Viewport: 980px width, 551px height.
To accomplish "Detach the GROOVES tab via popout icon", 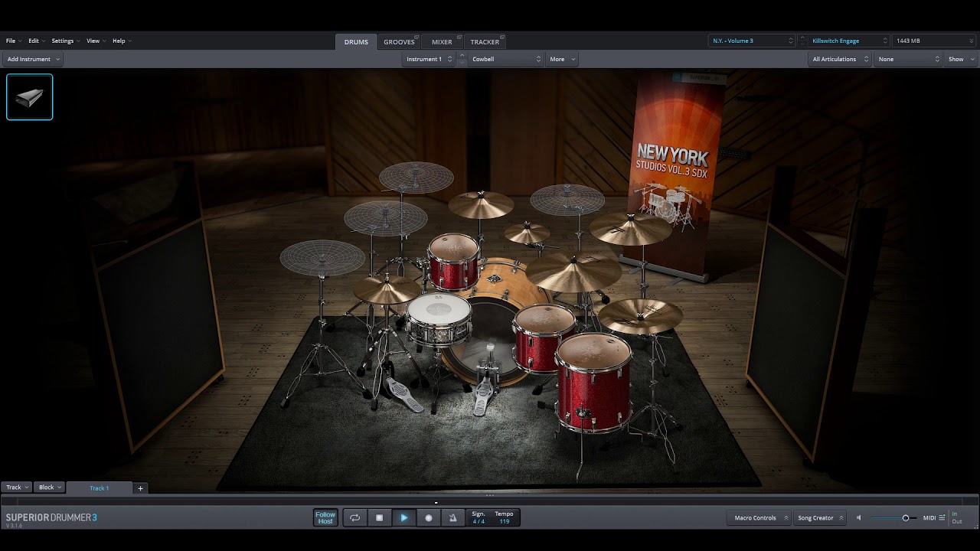I will pyautogui.click(x=417, y=38).
